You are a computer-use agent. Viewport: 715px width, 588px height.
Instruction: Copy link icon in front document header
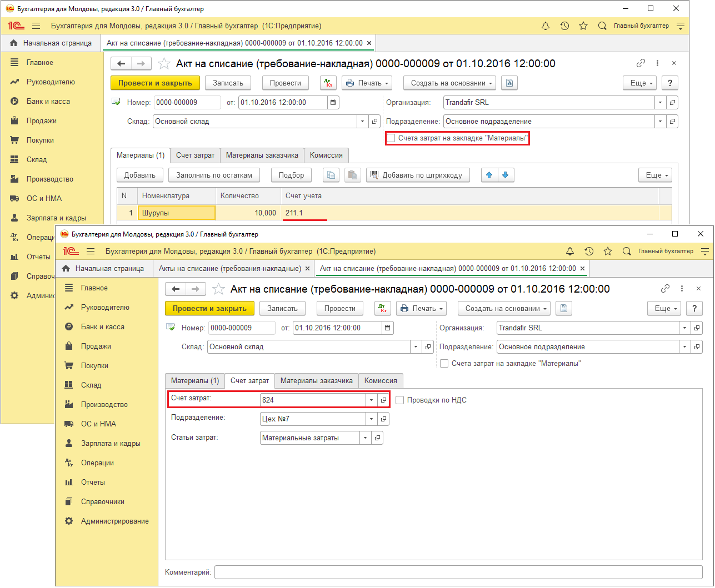(x=665, y=289)
